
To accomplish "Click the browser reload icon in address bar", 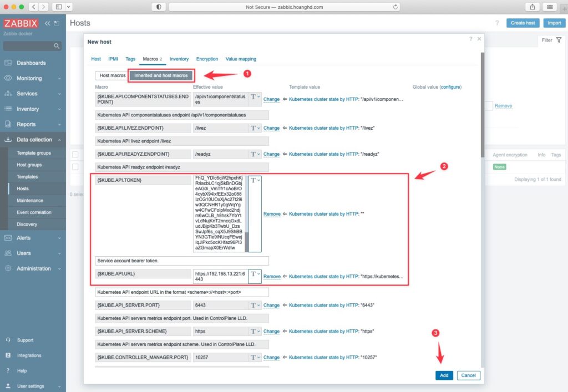I will [x=395, y=7].
